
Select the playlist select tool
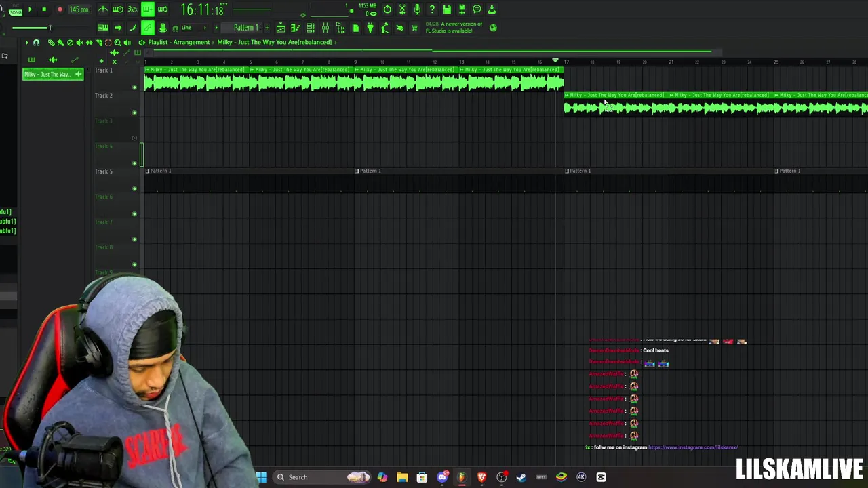[x=108, y=42]
